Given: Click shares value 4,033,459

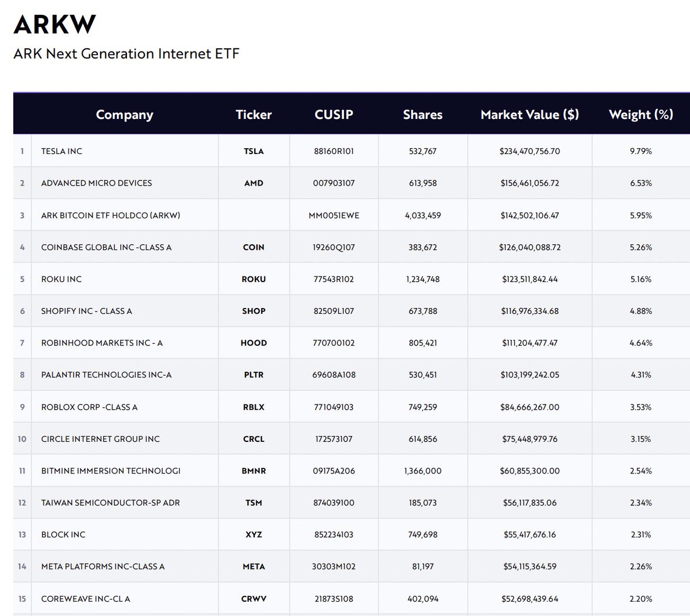Looking at the screenshot, I should tap(423, 215).
